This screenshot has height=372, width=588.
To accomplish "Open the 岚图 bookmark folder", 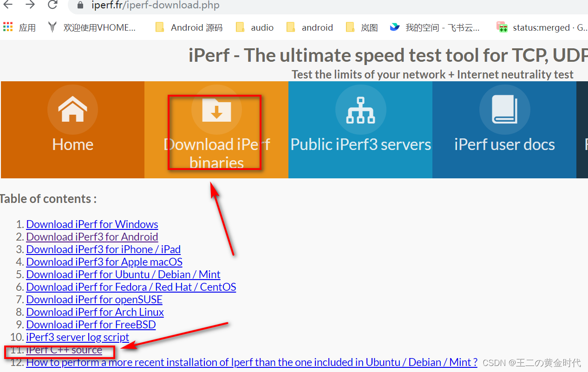I will 362,27.
